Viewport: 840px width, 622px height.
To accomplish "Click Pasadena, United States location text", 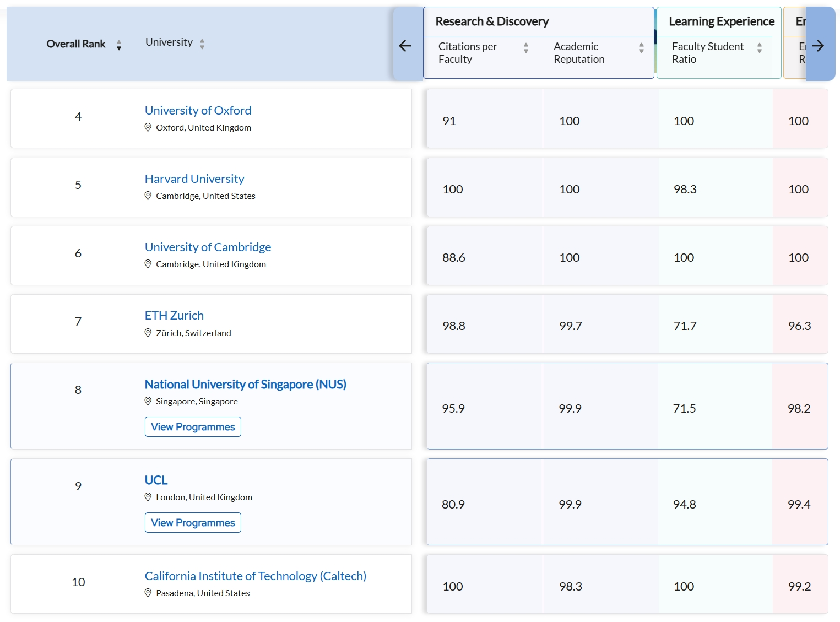I will 203,593.
